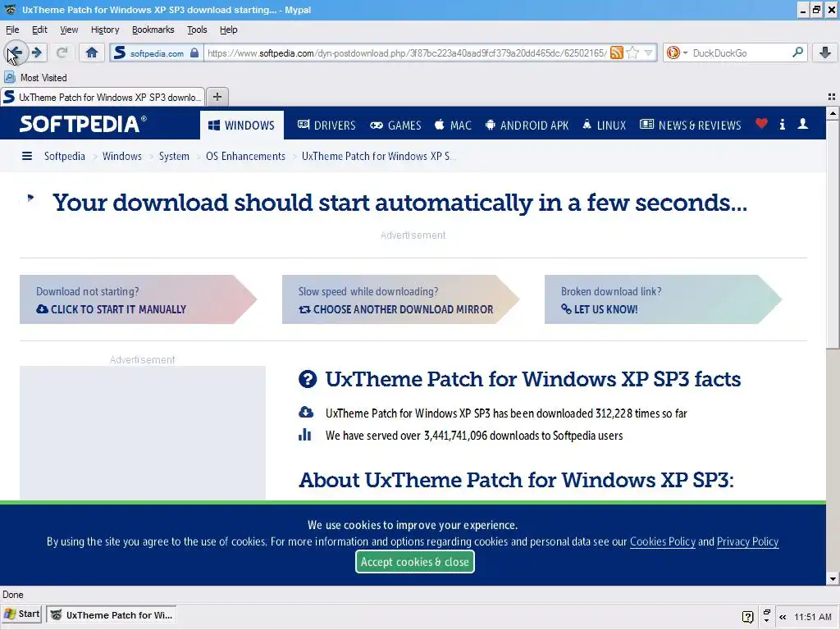This screenshot has width=840, height=630.
Task: Click the vertical scrollbar thumb
Action: 833,234
